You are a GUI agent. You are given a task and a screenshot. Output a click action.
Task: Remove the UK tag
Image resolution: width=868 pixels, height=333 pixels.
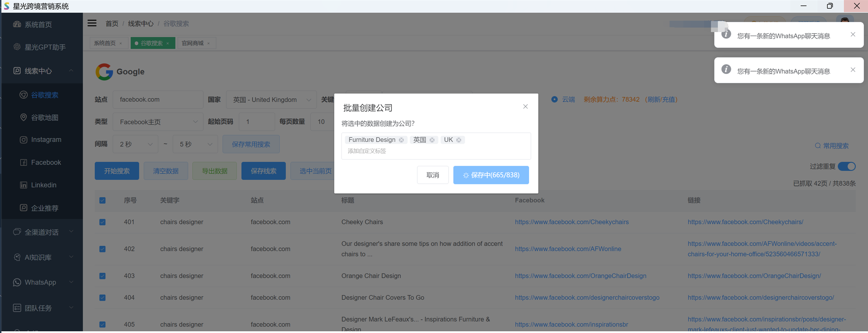tap(459, 140)
